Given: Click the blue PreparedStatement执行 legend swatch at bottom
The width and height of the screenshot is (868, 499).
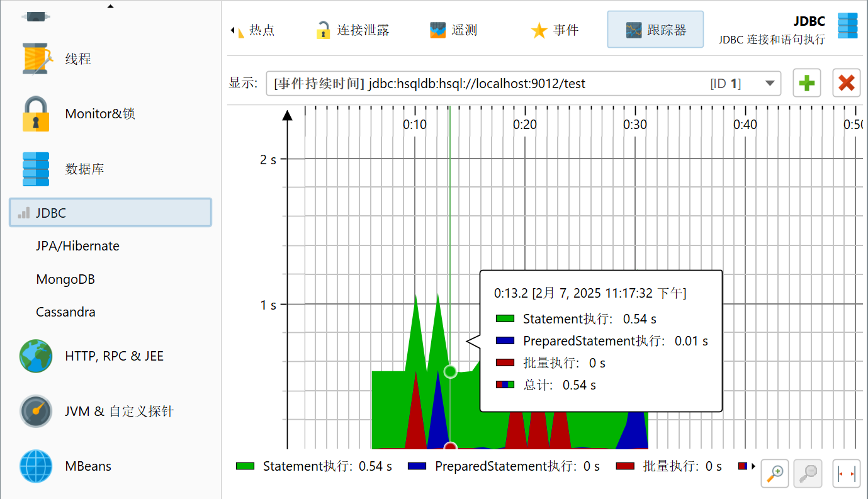Looking at the screenshot, I should pos(417,466).
